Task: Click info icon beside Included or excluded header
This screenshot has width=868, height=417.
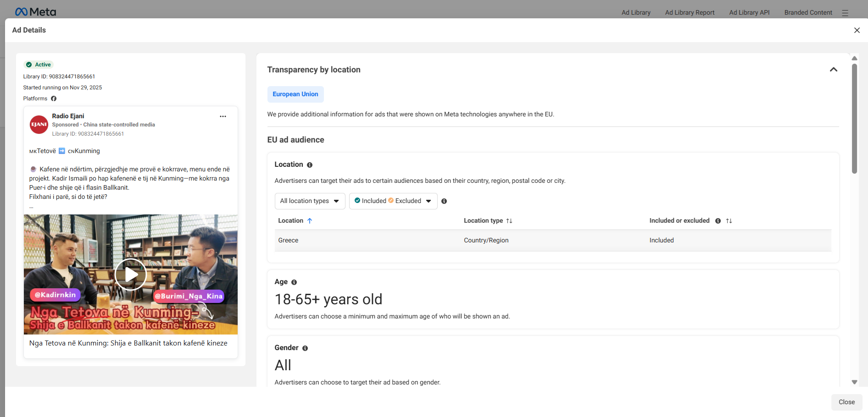Action: [718, 221]
